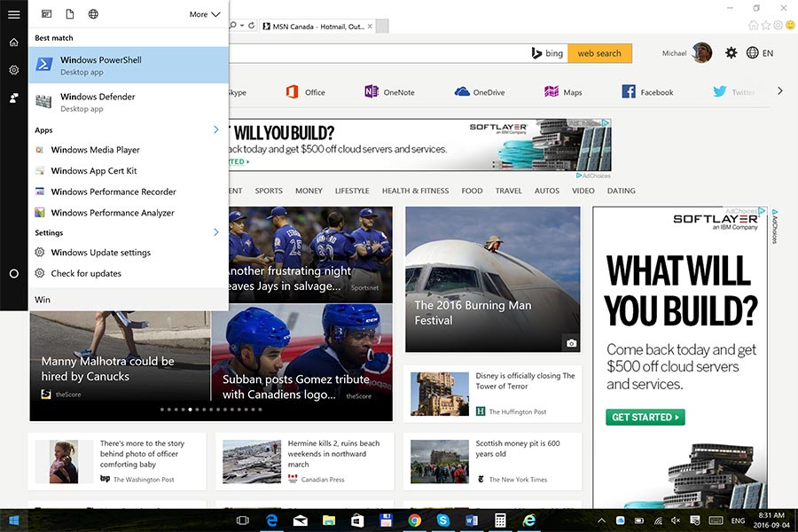Viewport: 798px width, 532px height.
Task: Refresh the page in Internet Explorer
Action: pos(252,26)
